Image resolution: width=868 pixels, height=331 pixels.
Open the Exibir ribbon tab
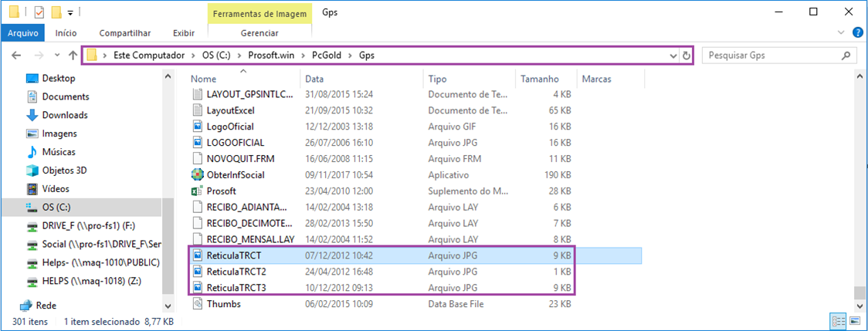[184, 33]
